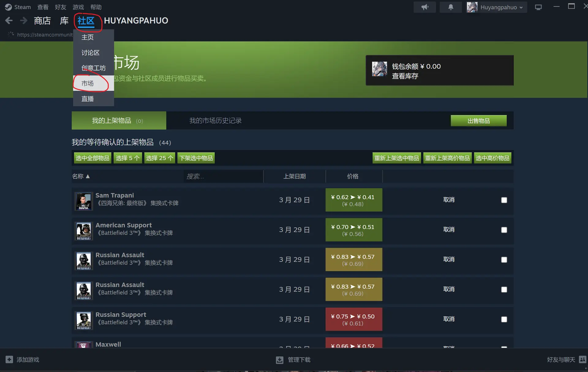Screen dimensions: 588x372
Task: Open the Russian Support item link
Action: 121,314
